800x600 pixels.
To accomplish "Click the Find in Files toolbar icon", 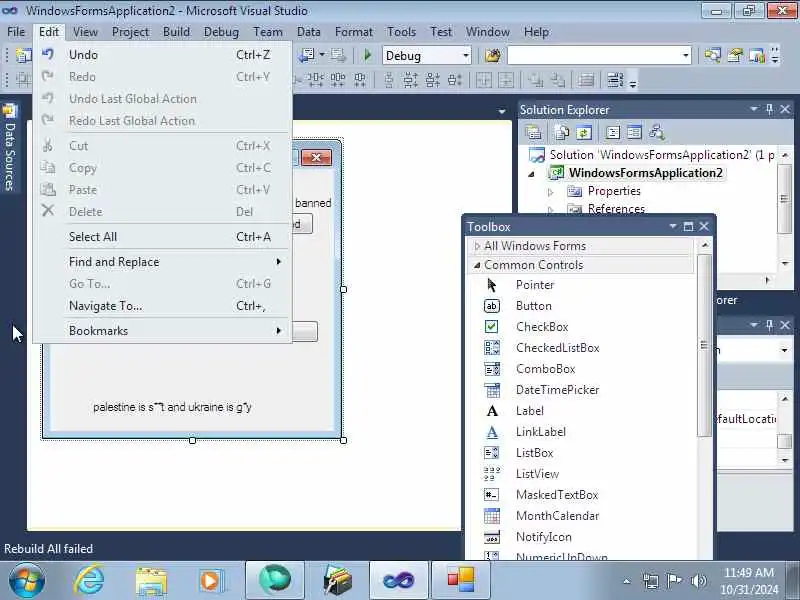I will click(x=493, y=55).
